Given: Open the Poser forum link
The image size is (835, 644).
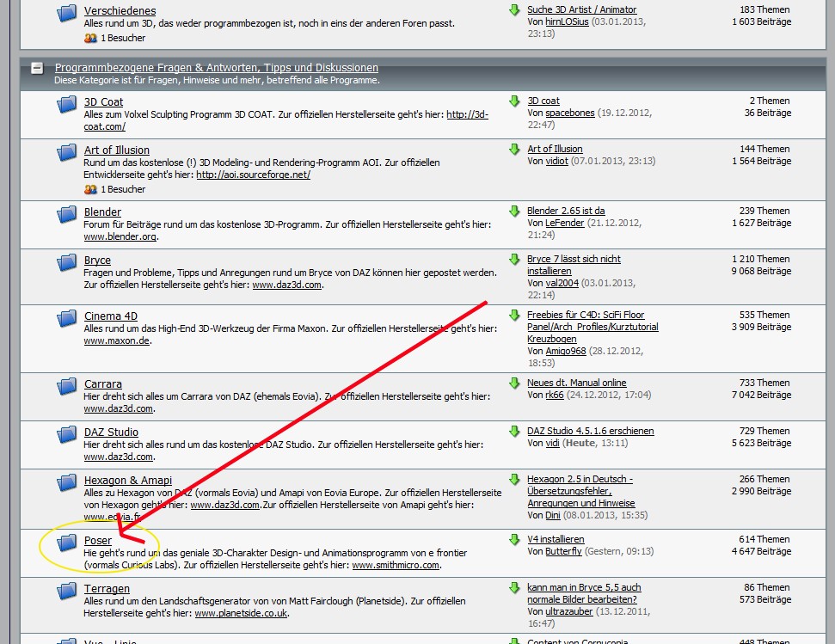Looking at the screenshot, I should 98,541.
